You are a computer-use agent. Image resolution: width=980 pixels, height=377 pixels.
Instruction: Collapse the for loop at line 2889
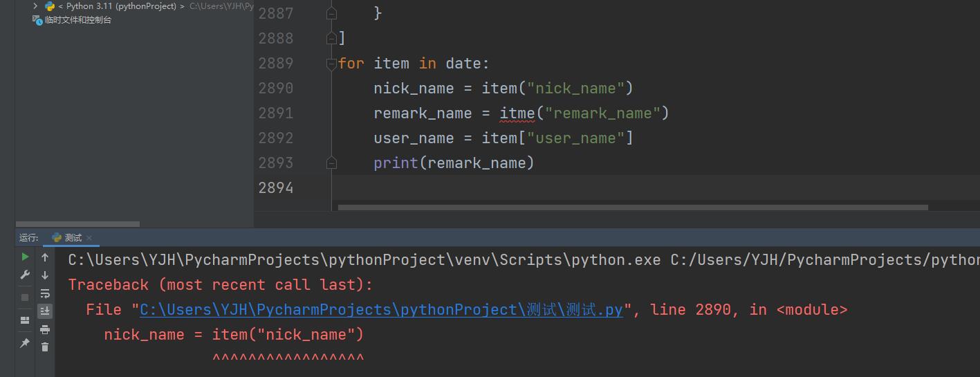point(331,64)
